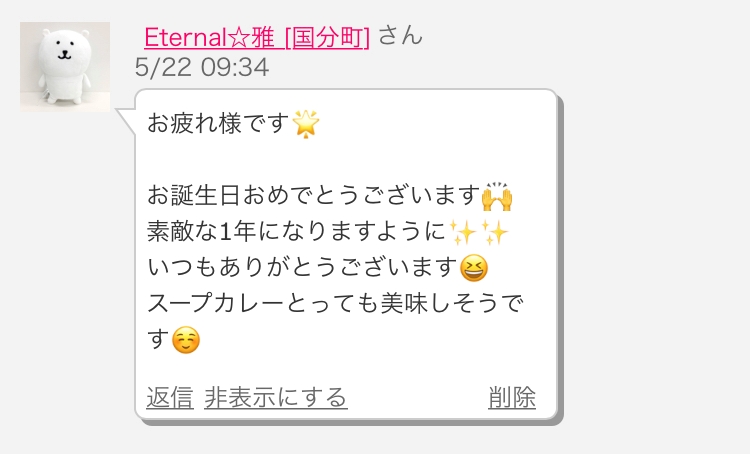
Task: Click the お誕生日おめでとうございます line
Action: pos(313,196)
